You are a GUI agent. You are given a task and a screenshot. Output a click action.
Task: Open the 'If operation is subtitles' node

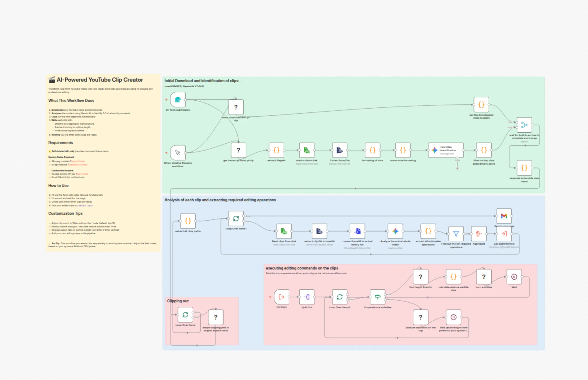click(x=377, y=297)
